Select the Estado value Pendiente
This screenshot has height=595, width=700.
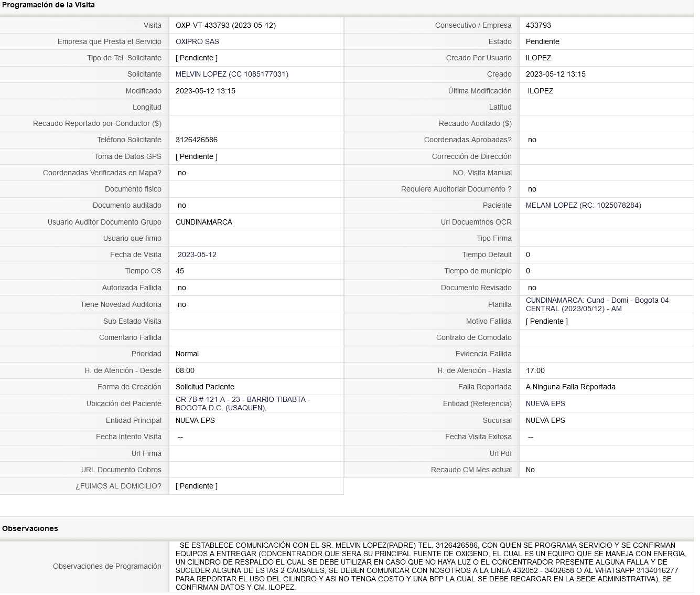tap(542, 41)
